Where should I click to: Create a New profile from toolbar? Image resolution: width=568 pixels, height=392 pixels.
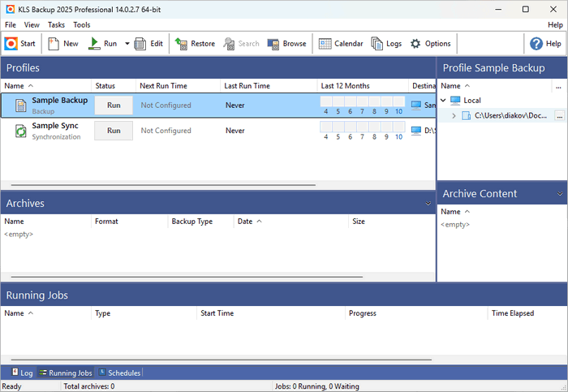point(63,44)
